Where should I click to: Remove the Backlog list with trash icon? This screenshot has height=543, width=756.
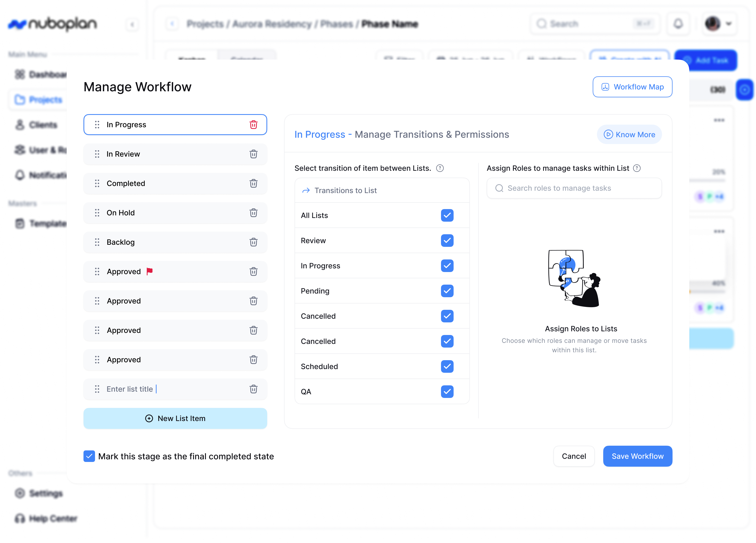point(253,242)
